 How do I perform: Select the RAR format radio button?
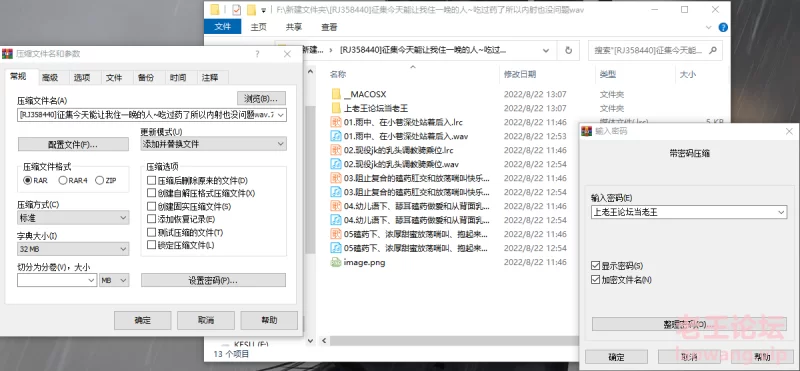click(28, 180)
